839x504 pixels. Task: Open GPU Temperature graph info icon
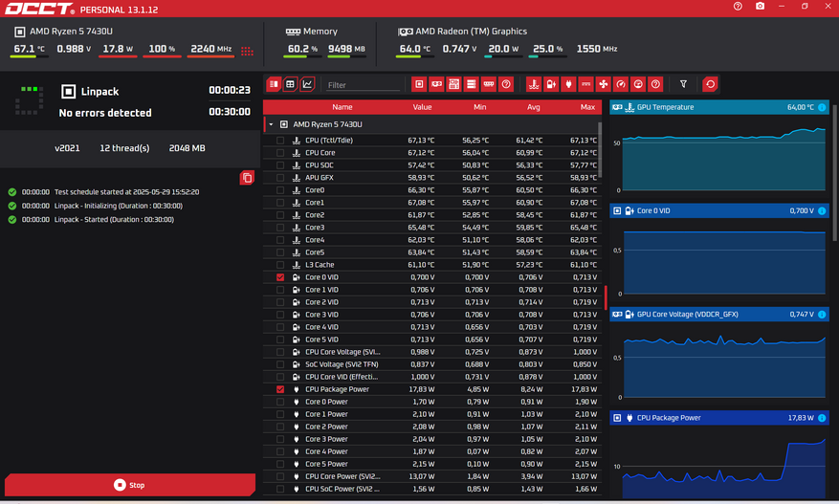pos(822,107)
